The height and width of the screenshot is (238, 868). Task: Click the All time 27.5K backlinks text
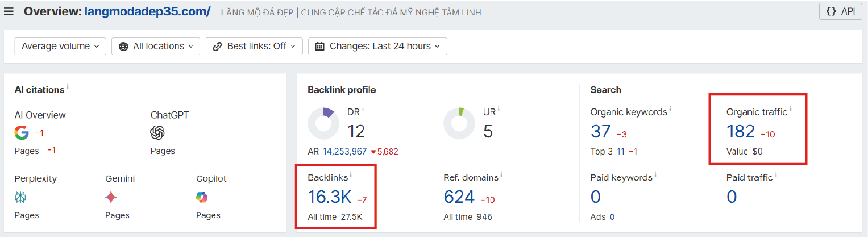tap(335, 217)
